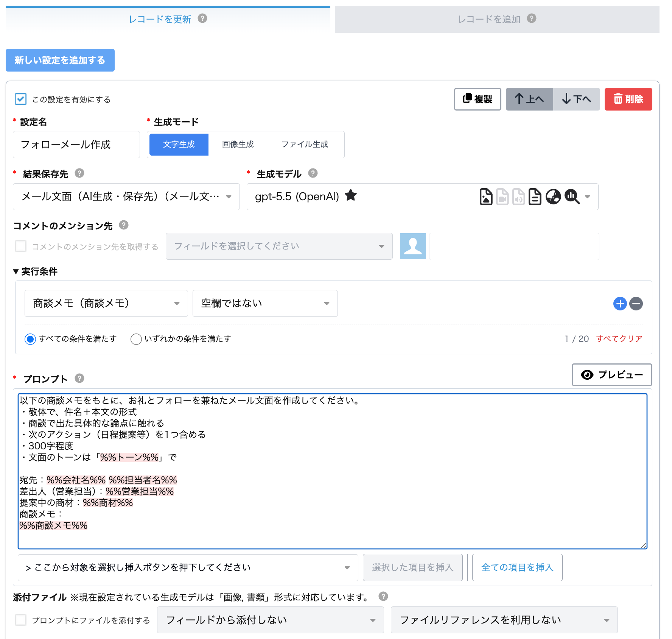The height and width of the screenshot is (639, 672).
Task: Click help icon next to レコードを追加 tab
Action: pyautogui.click(x=532, y=18)
